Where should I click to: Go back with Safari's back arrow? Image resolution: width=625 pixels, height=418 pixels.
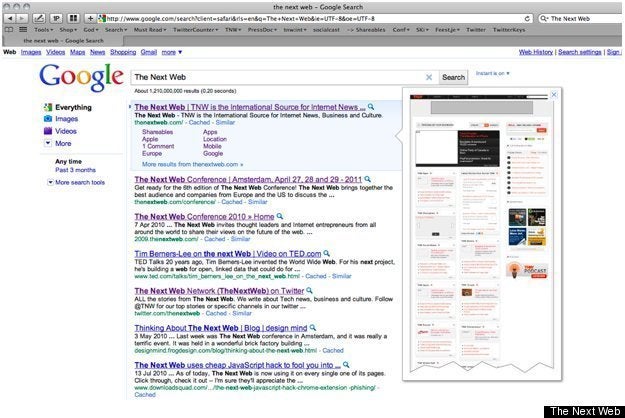[x=10, y=18]
